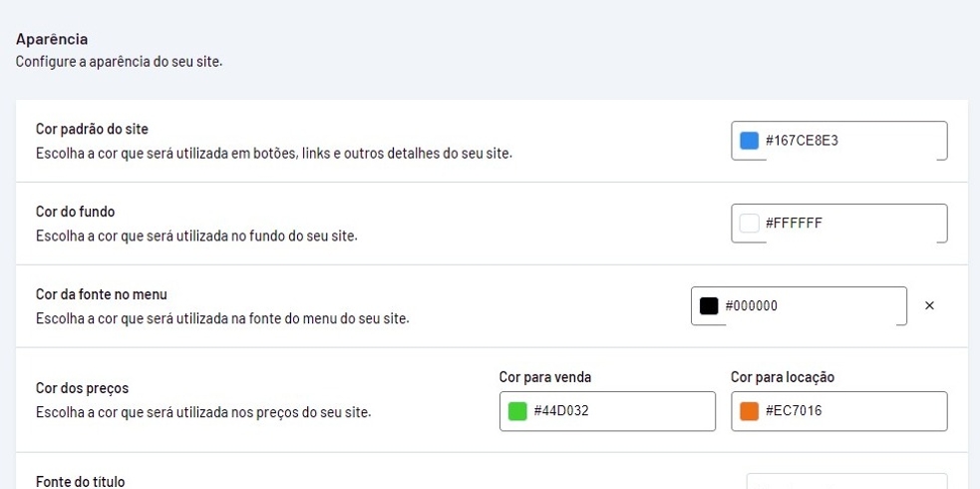Open the orange rental price color swatch
Image resolution: width=980 pixels, height=489 pixels.
tap(750, 411)
